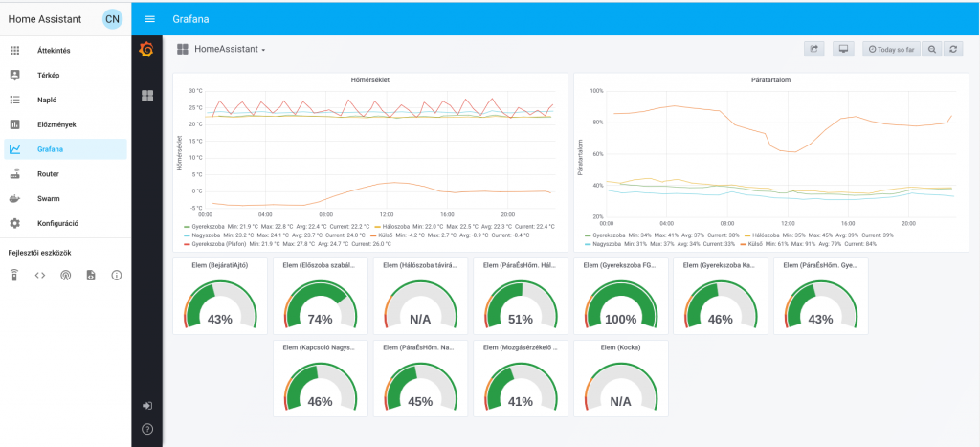Cycle view mode with the monitor icon
Image resolution: width=980 pixels, height=447 pixels.
843,49
